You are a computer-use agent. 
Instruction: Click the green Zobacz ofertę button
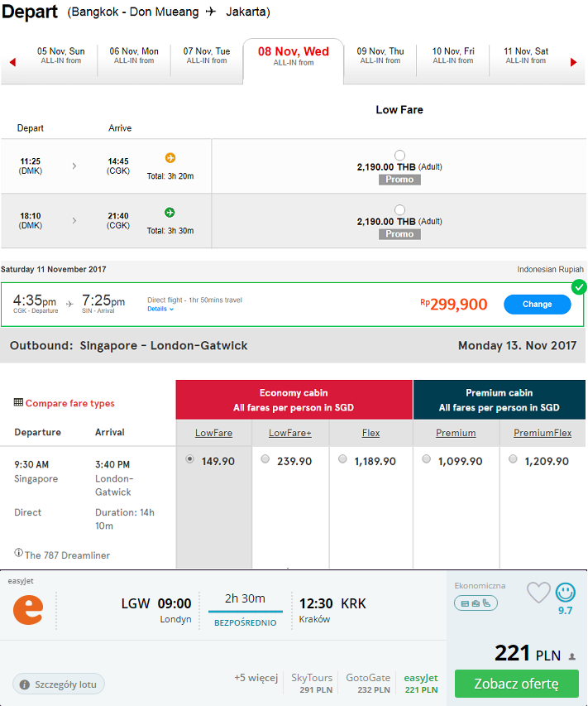[x=517, y=684]
